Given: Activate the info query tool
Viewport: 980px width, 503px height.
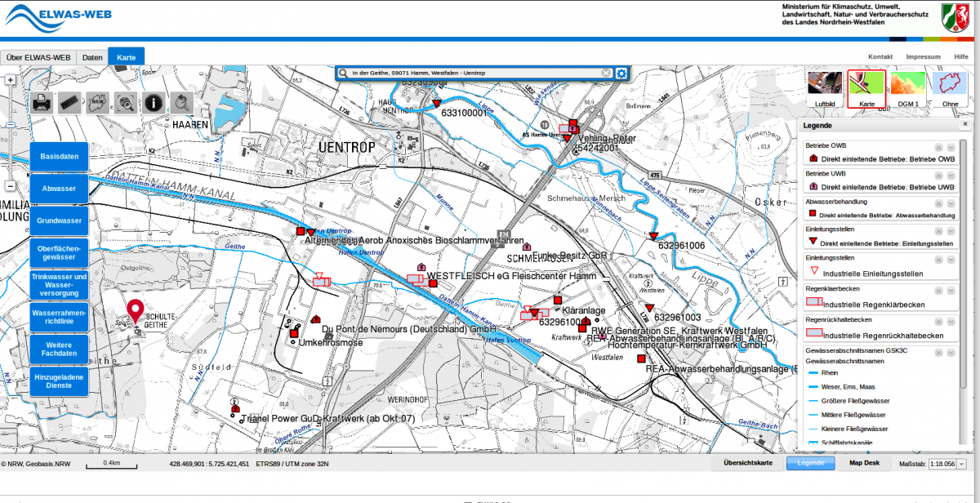Looking at the screenshot, I should point(154,103).
